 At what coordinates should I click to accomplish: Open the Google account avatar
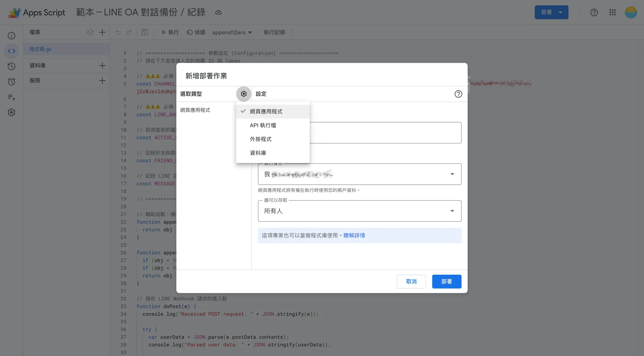[631, 12]
